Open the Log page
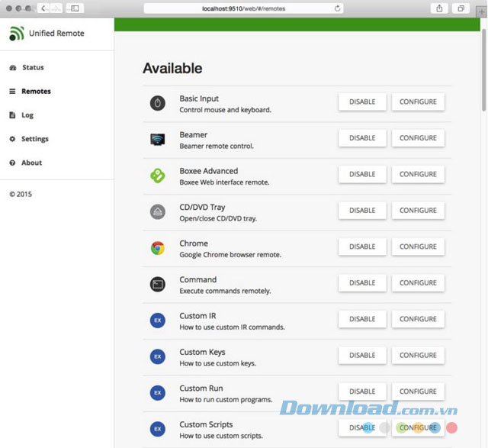 point(27,115)
